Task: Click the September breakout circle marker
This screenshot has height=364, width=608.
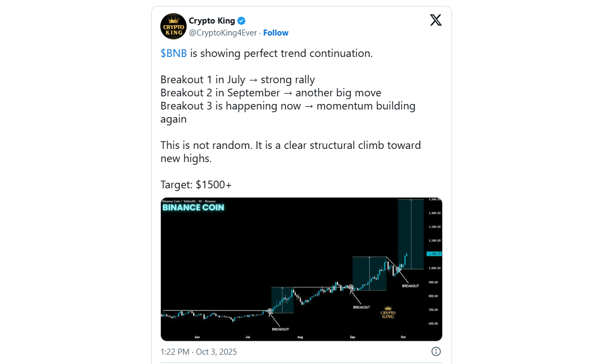Action: tap(351, 287)
